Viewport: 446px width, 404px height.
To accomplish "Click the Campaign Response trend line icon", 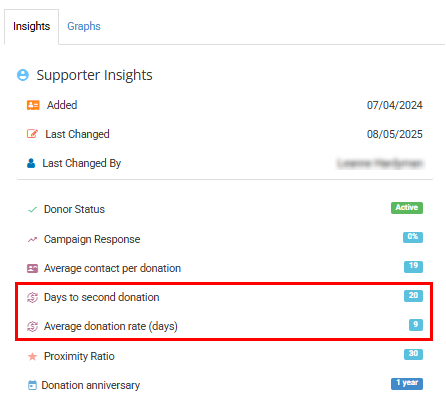I will pyautogui.click(x=32, y=239).
